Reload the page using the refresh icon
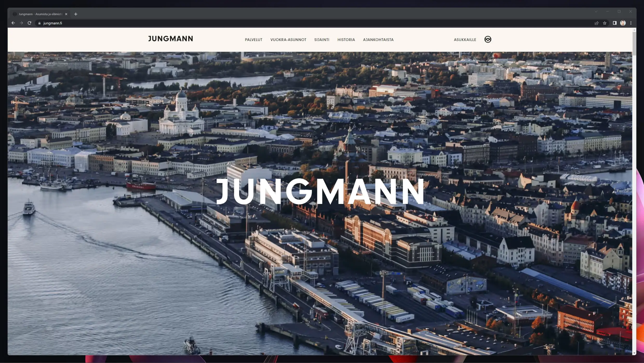644x363 pixels. (x=29, y=23)
